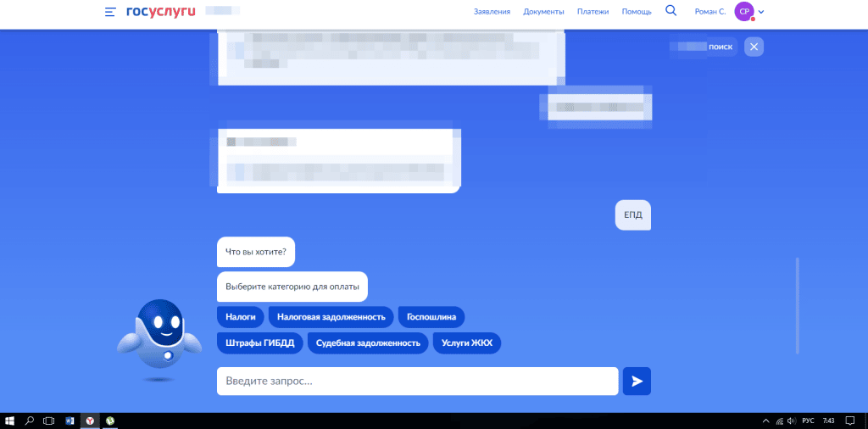Click the chat vertical scrollbar
This screenshot has height=429, width=868.
796,305
